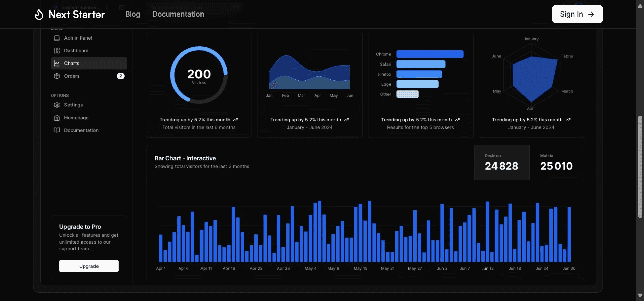Viewport: 644px width, 301px height.
Task: Click the vertical scrollbar thumb
Action: point(640,167)
